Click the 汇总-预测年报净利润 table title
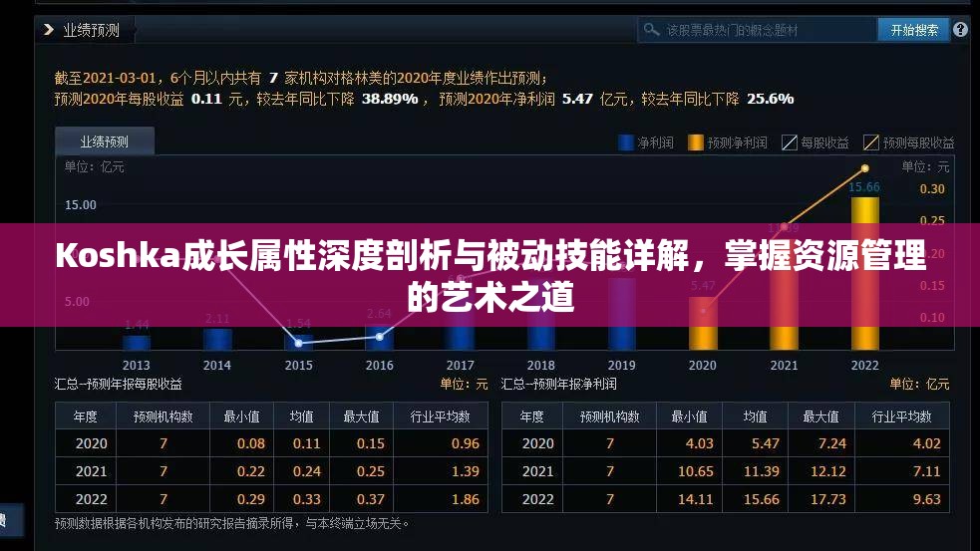The width and height of the screenshot is (980, 551). click(558, 385)
